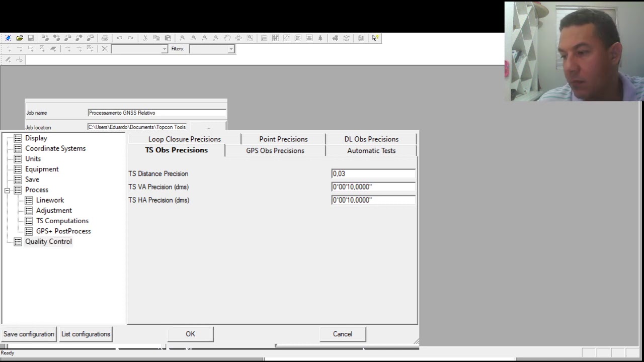Click the Copy toolbar icon
644x362 pixels.
156,38
